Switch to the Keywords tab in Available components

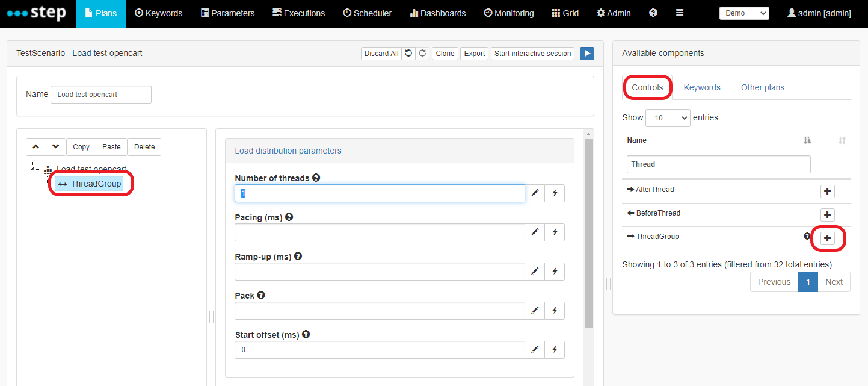point(702,87)
